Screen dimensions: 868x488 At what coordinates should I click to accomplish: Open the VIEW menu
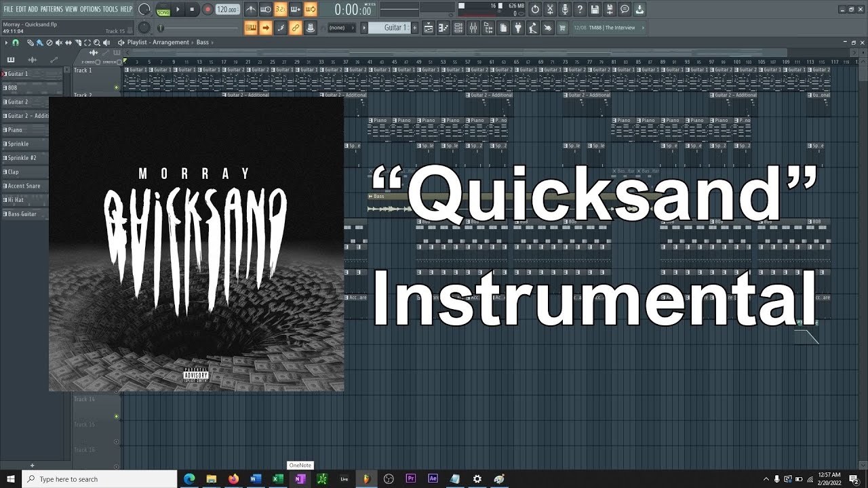71,9
